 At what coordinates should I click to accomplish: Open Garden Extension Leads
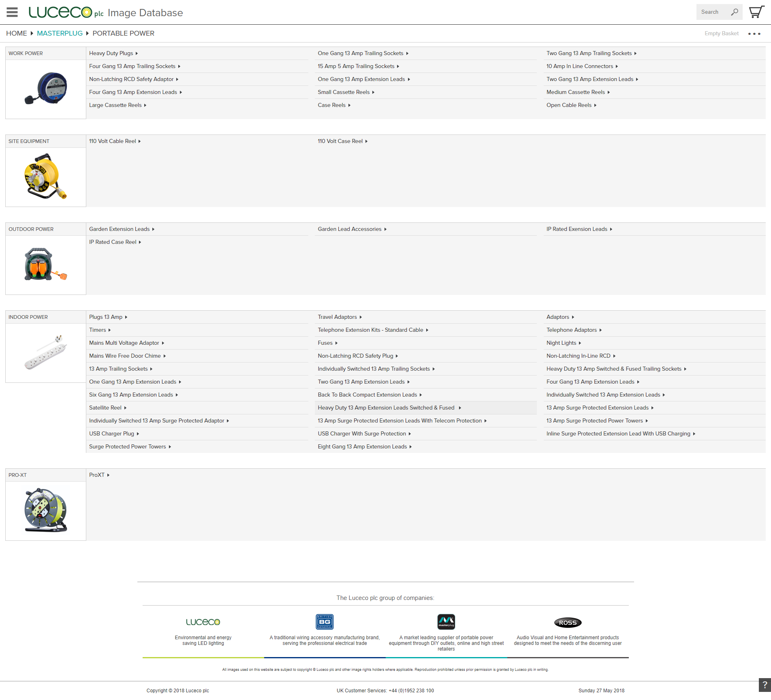[122, 229]
